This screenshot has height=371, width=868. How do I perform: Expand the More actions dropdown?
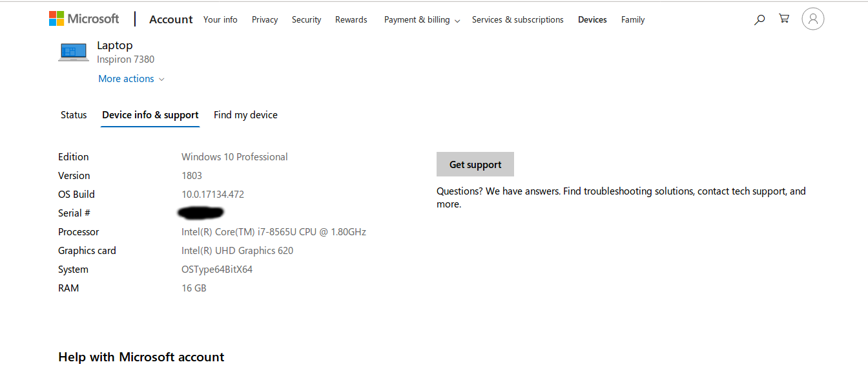pyautogui.click(x=131, y=79)
